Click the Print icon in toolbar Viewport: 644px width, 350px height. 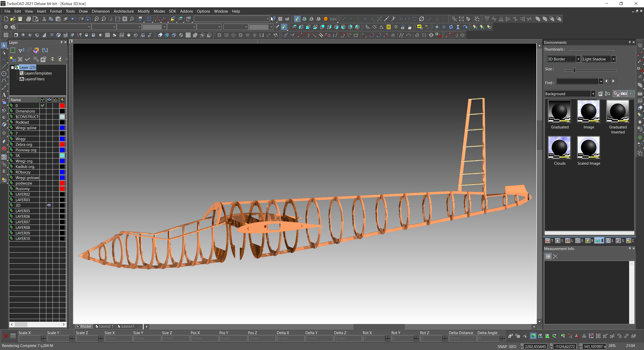click(x=29, y=19)
